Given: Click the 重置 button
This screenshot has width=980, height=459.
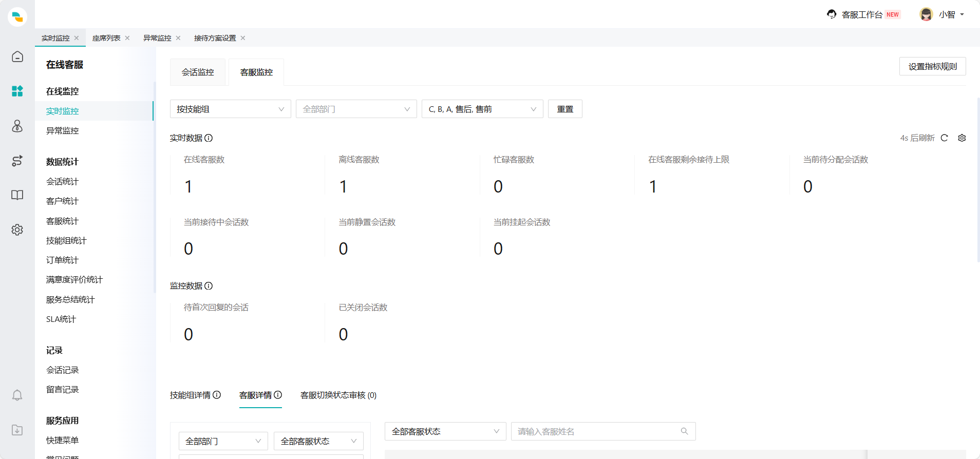Looking at the screenshot, I should pos(565,109).
